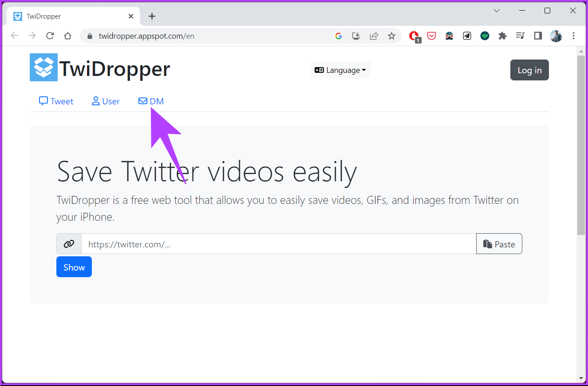Viewport: 588px width, 386px height.
Task: Click the Show button
Action: [x=74, y=267]
